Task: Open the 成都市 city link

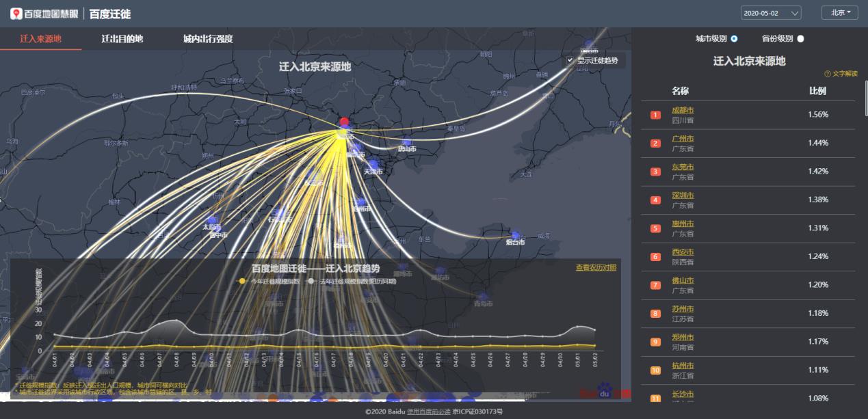Action: (x=683, y=110)
